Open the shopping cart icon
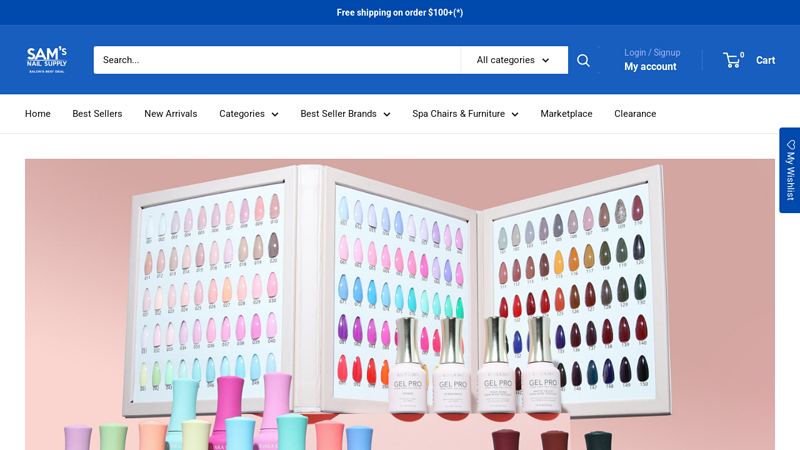Image resolution: width=800 pixels, height=450 pixels. click(732, 60)
